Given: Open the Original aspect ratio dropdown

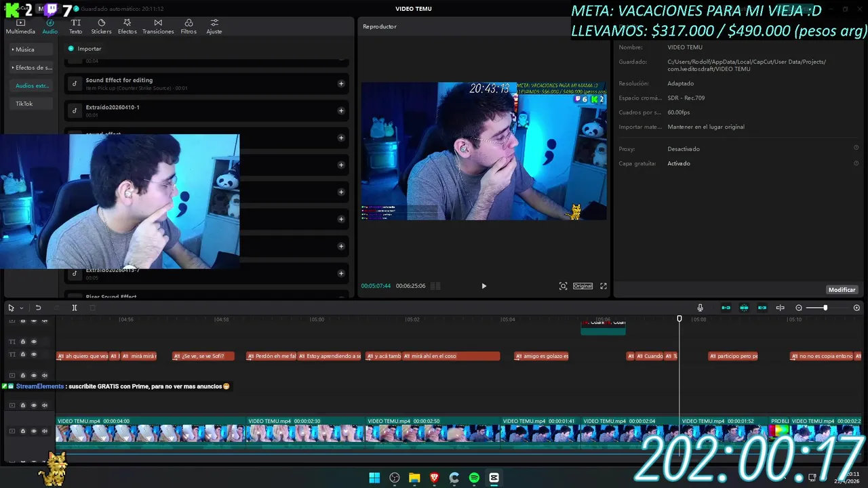Looking at the screenshot, I should tap(583, 286).
